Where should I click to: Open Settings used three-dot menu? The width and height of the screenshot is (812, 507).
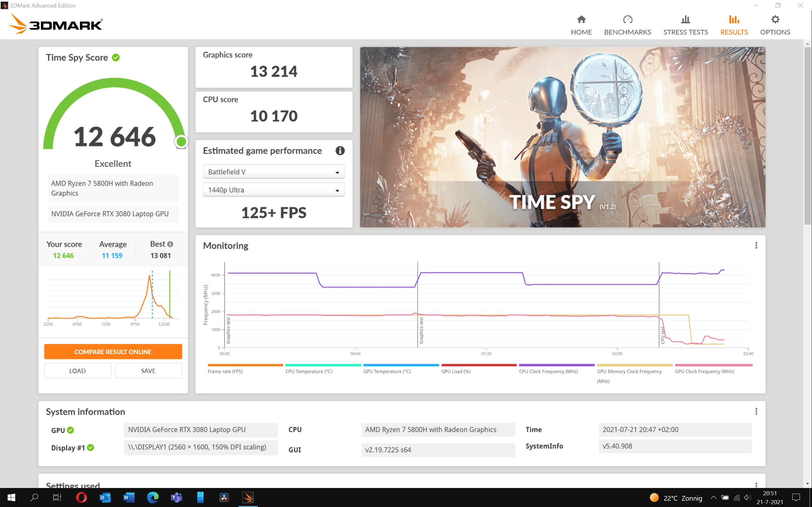[x=756, y=485]
